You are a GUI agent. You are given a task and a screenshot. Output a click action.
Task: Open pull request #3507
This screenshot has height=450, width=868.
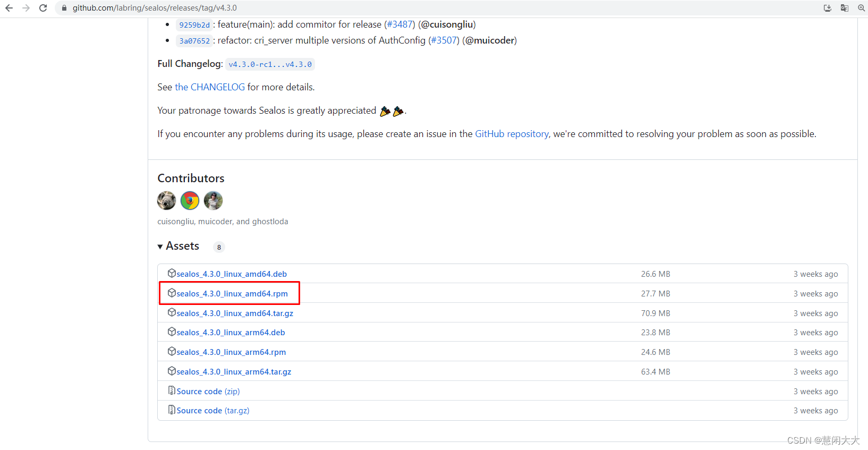[444, 40]
